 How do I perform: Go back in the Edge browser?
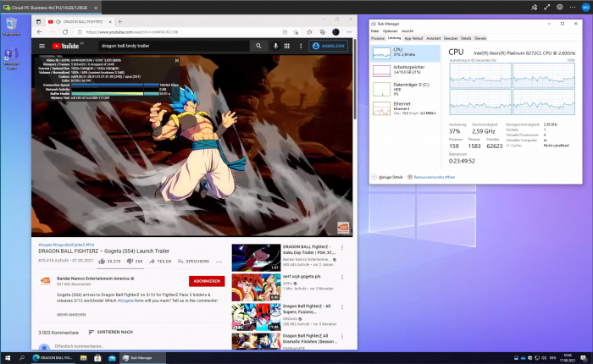40,32
